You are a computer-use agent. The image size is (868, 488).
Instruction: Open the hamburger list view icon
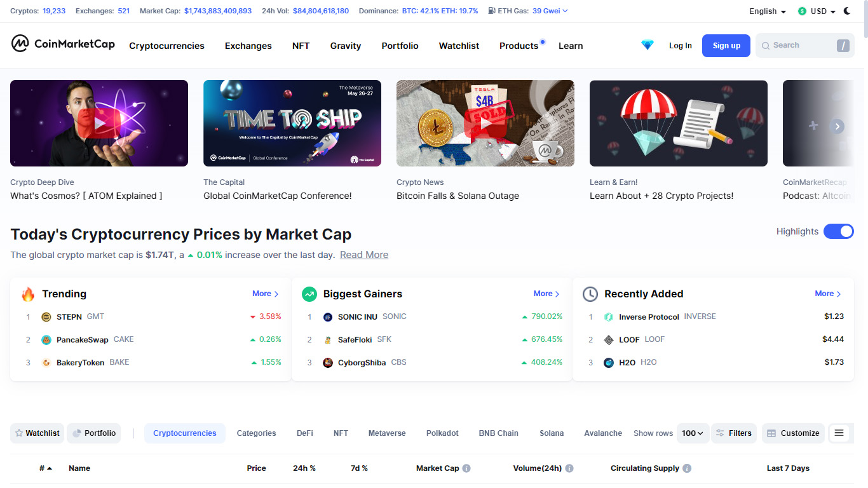(839, 433)
